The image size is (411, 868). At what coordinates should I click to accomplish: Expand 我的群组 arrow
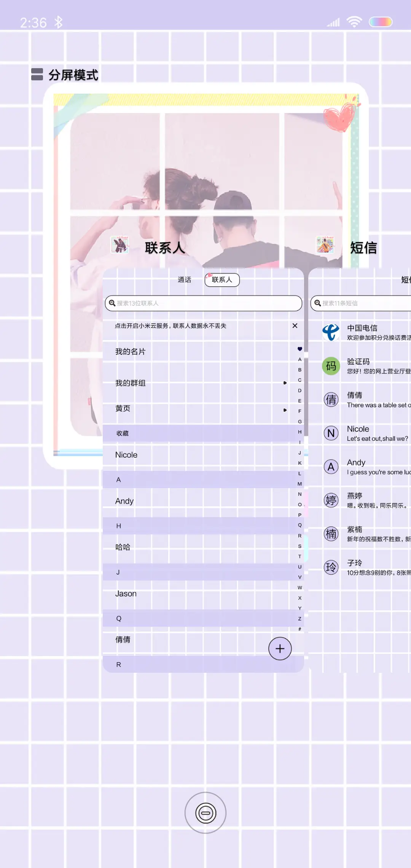coord(285,383)
